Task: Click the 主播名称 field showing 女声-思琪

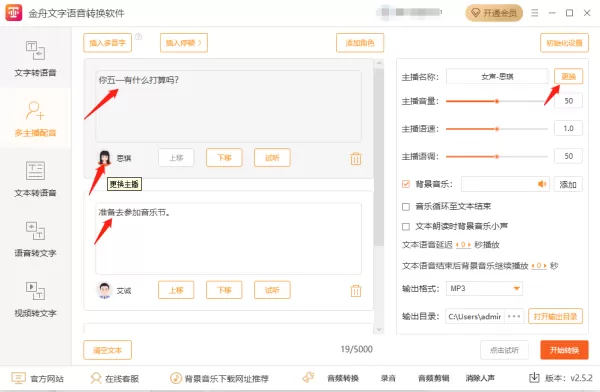Action: (497, 76)
